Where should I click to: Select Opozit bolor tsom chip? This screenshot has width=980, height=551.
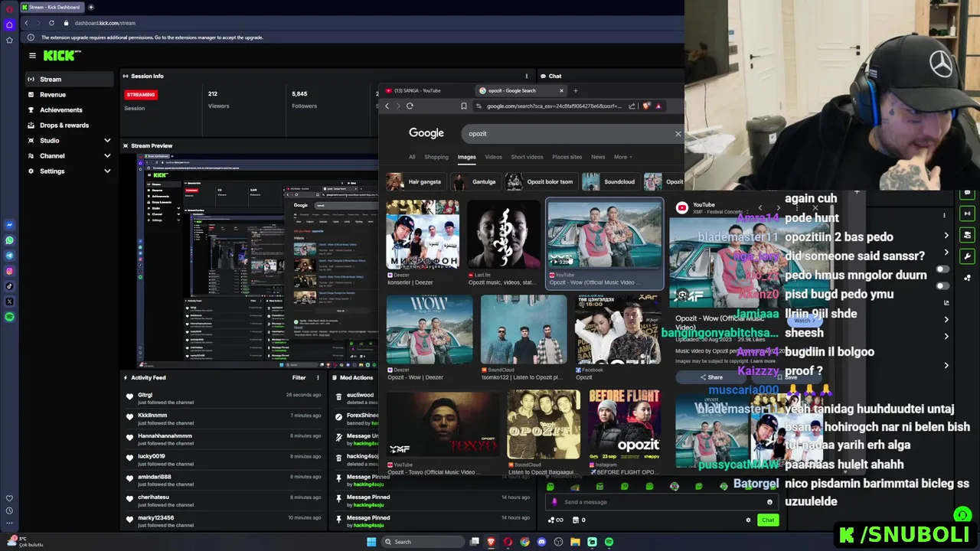(x=541, y=182)
